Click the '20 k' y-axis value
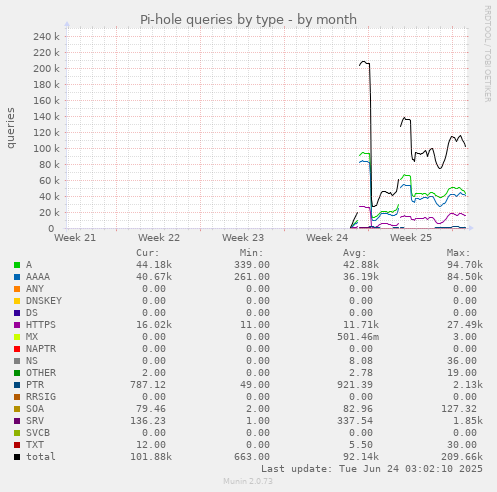This screenshot has width=497, height=492. (x=49, y=212)
